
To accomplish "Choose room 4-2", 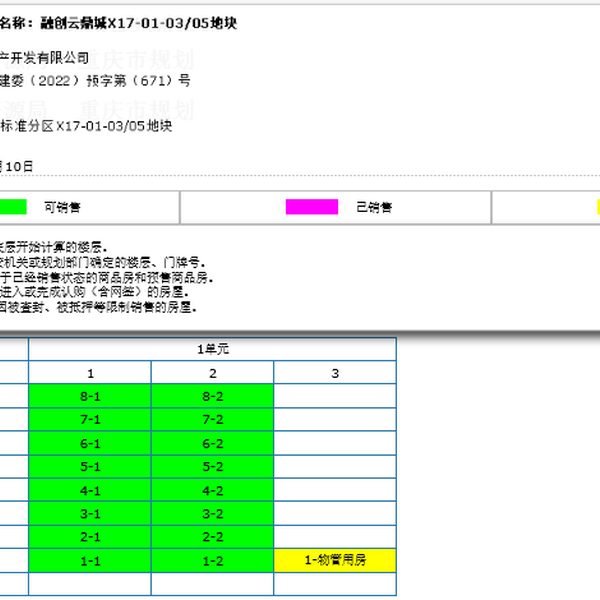I will point(212,490).
